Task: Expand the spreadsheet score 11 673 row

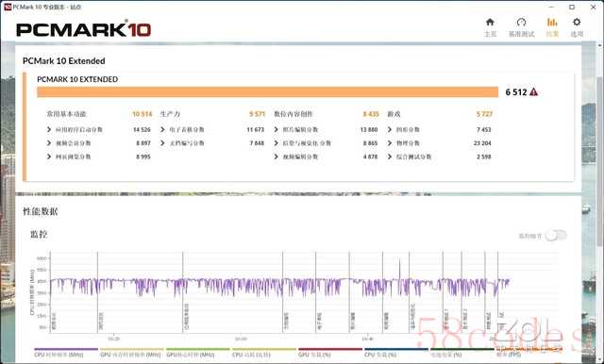Action: [x=212, y=130]
